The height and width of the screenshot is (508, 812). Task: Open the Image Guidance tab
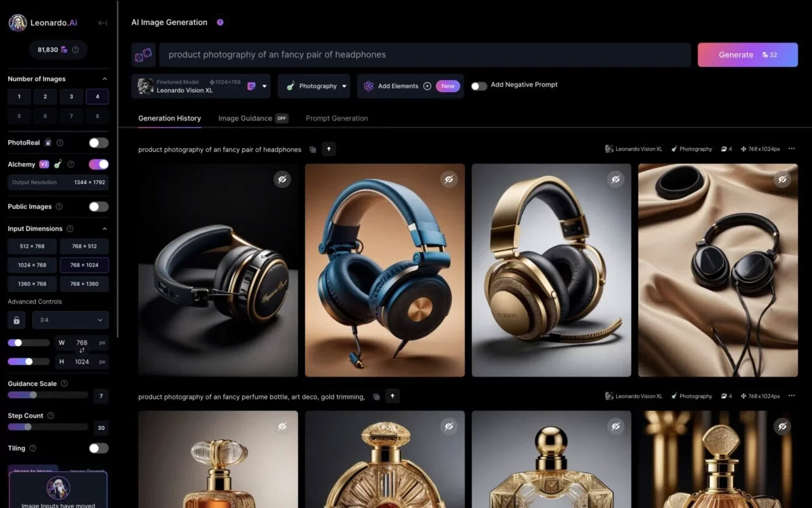pyautogui.click(x=244, y=118)
